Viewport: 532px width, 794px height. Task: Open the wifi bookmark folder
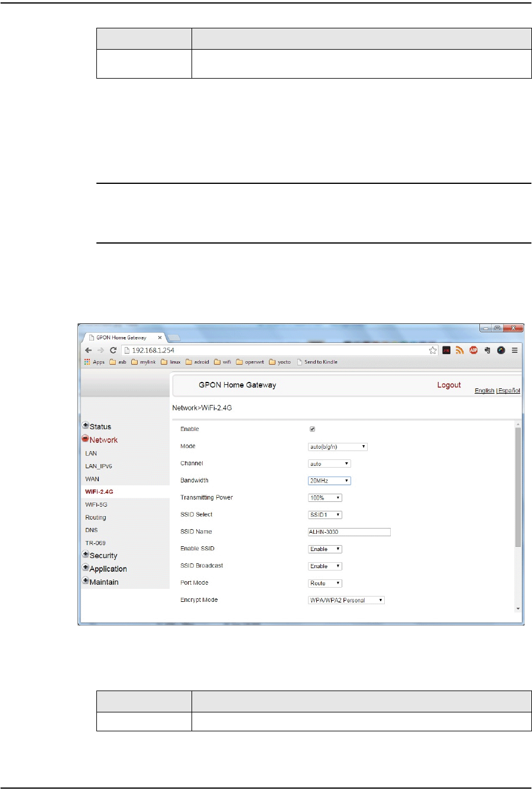(223, 362)
